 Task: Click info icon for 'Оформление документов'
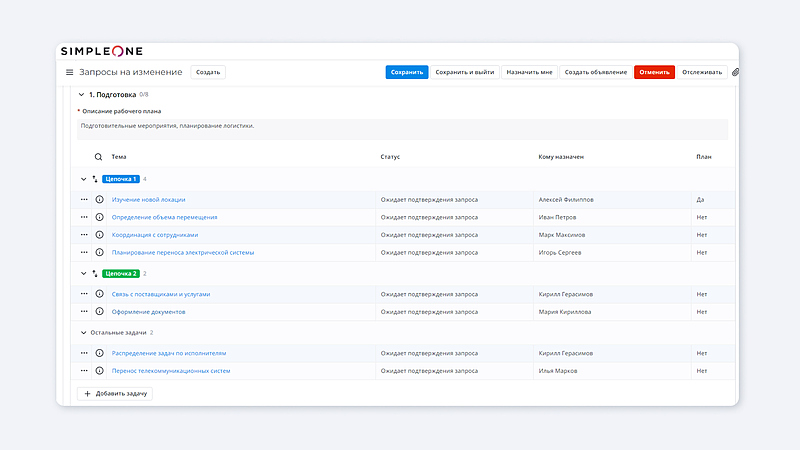click(x=99, y=312)
